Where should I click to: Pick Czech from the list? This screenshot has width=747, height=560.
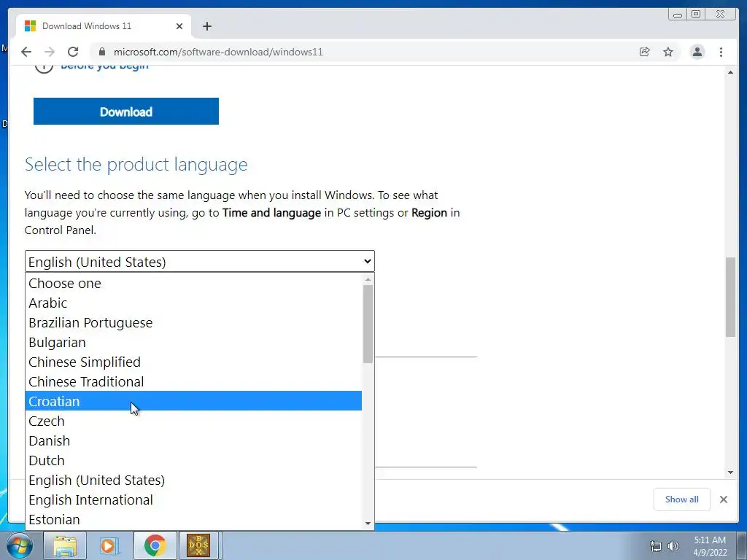click(x=193, y=421)
